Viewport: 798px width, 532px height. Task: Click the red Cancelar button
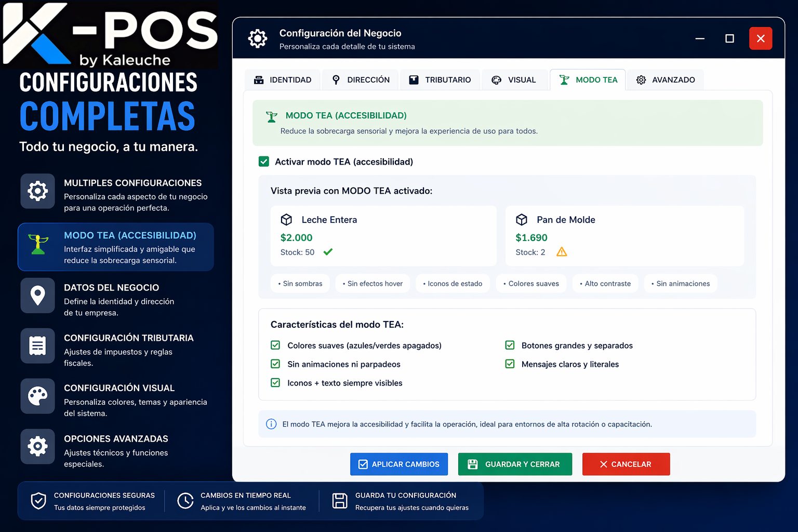(x=626, y=464)
